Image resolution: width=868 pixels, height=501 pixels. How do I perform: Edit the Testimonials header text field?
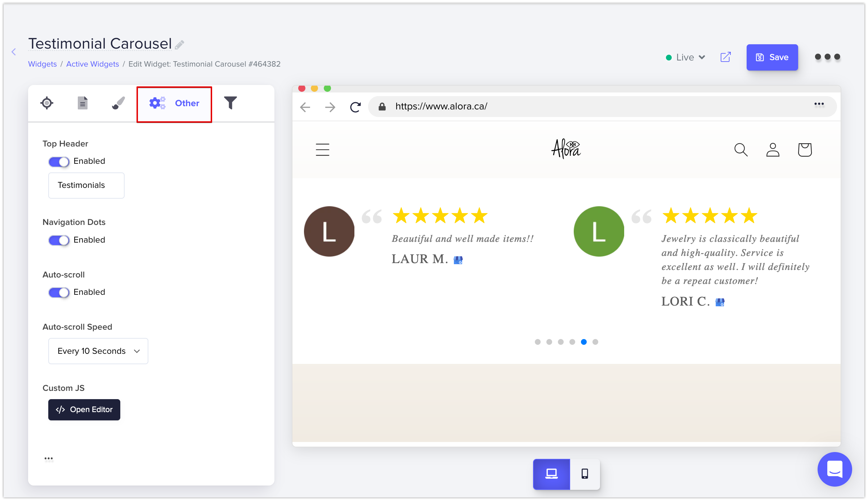86,185
